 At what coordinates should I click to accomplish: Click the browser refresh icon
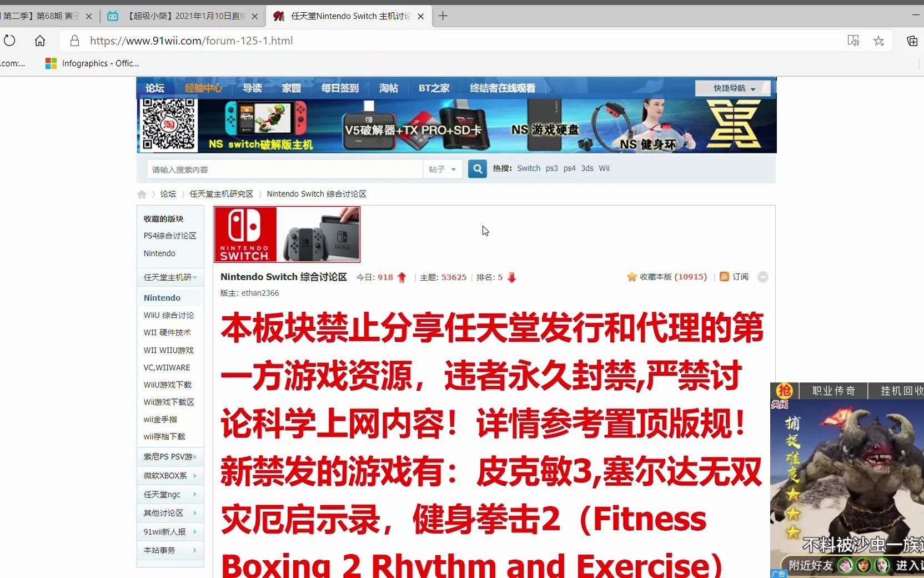(9, 41)
